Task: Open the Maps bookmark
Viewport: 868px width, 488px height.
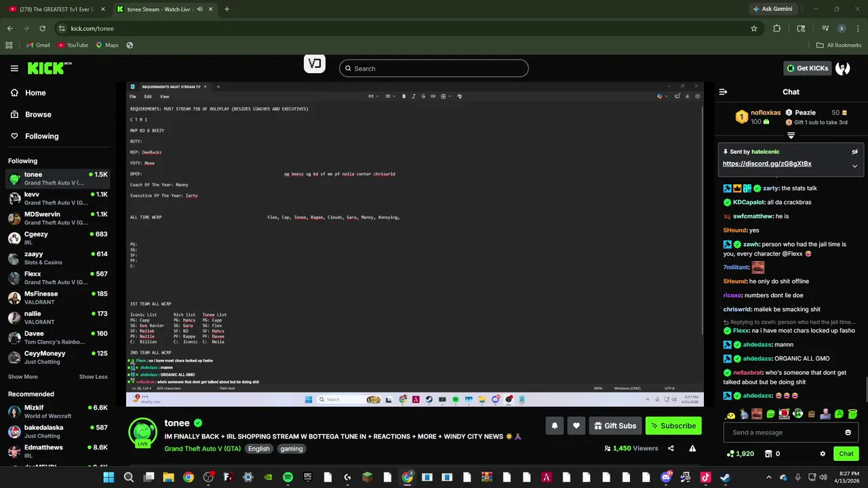Action: click(107, 45)
